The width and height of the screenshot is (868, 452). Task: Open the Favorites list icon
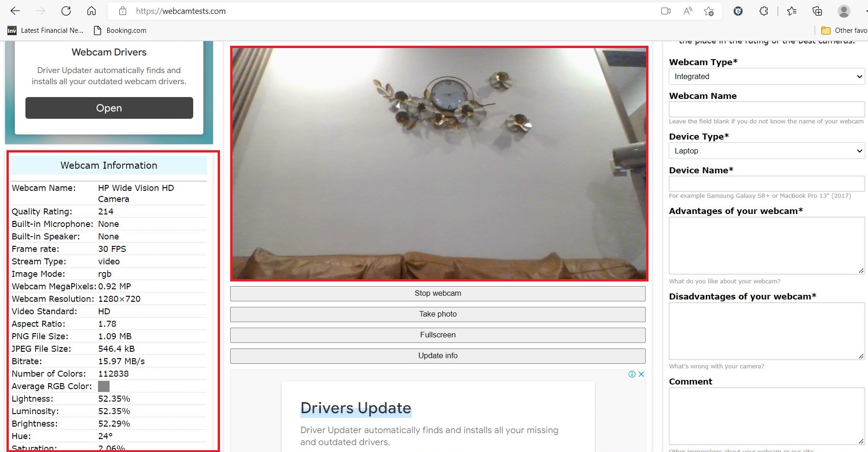click(x=792, y=11)
